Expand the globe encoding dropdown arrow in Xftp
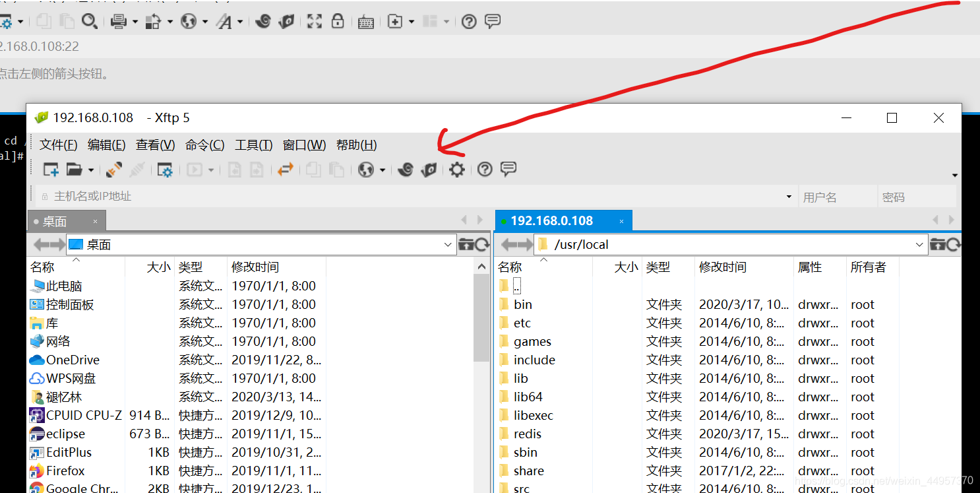This screenshot has height=493, width=980. pyautogui.click(x=382, y=170)
